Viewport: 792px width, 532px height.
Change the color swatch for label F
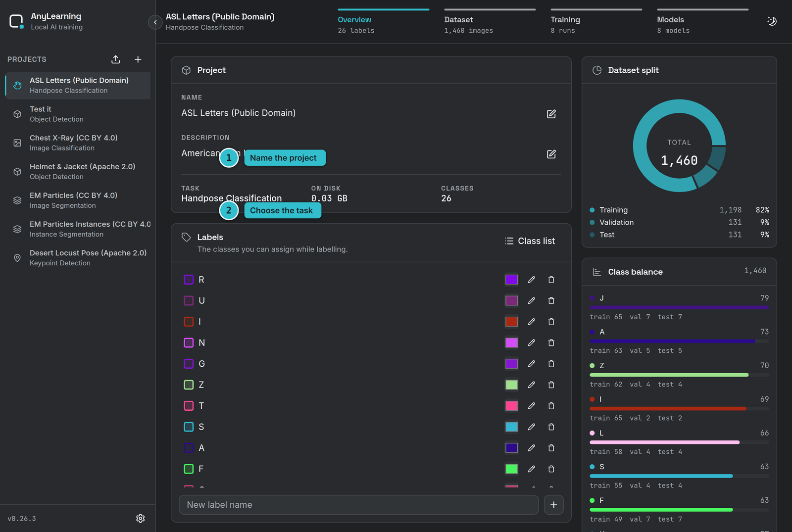(x=512, y=469)
